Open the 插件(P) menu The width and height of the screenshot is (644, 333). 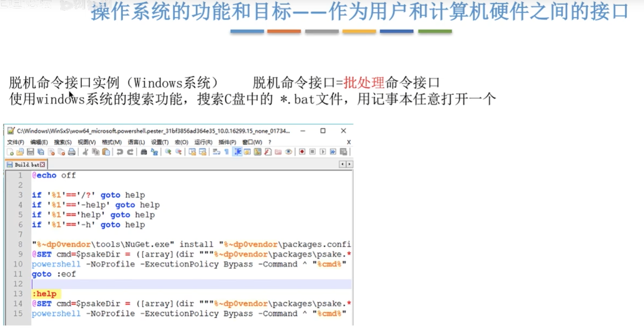click(227, 142)
